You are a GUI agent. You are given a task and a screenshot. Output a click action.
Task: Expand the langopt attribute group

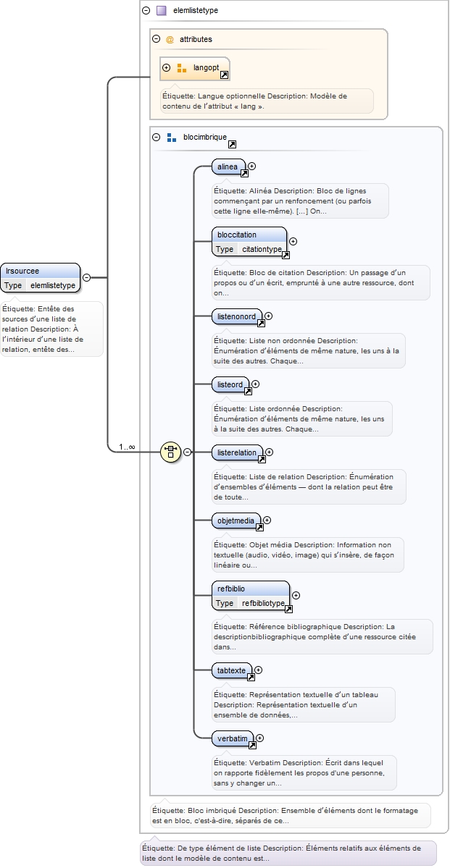(x=166, y=67)
